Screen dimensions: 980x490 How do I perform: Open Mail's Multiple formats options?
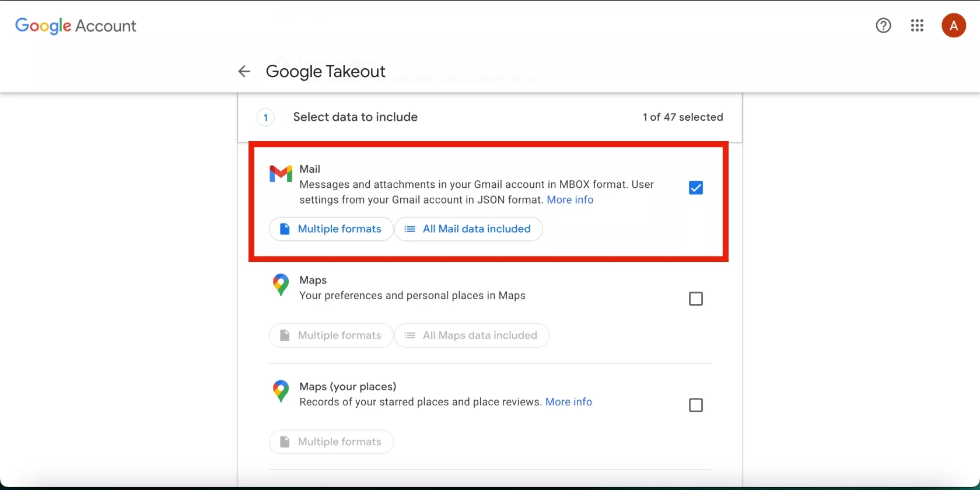(x=331, y=229)
